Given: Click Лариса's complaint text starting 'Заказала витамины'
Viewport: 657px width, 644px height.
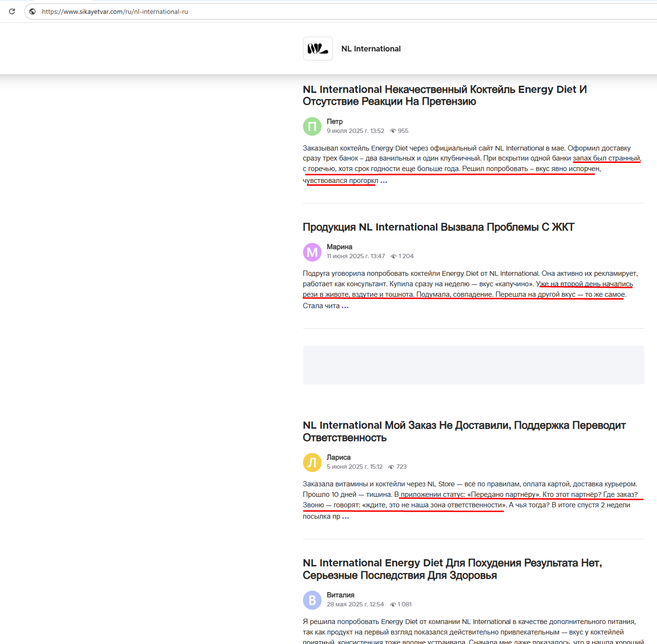Looking at the screenshot, I should 470,500.
